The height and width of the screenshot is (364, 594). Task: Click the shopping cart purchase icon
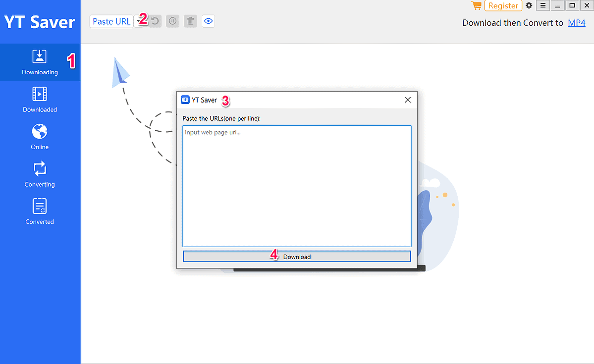coord(476,5)
